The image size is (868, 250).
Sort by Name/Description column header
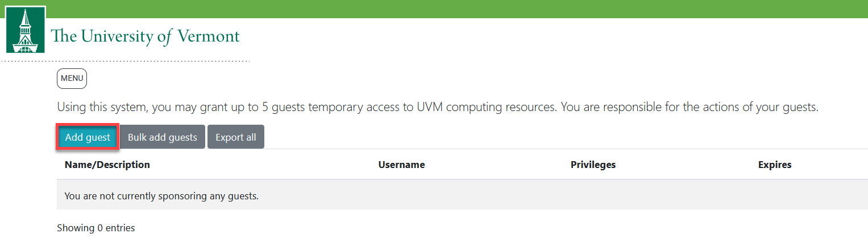(x=107, y=165)
